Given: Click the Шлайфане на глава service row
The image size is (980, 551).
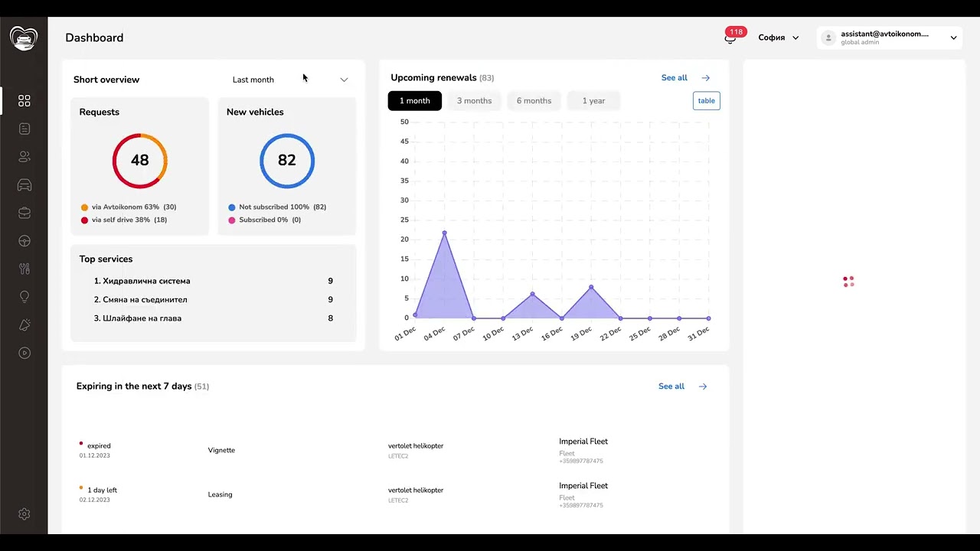Looking at the screenshot, I should pyautogui.click(x=214, y=318).
